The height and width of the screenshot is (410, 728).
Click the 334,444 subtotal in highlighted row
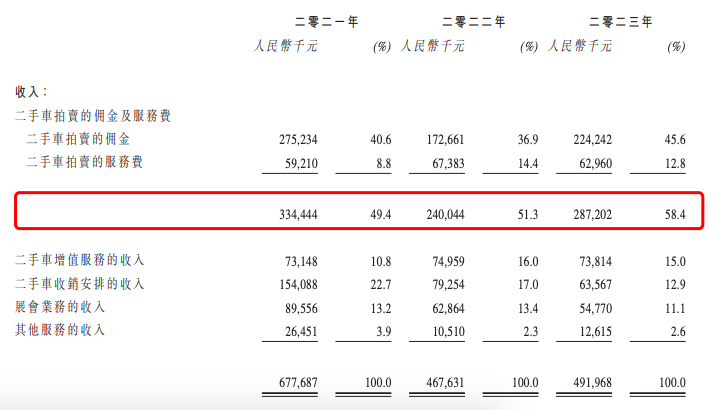(294, 214)
